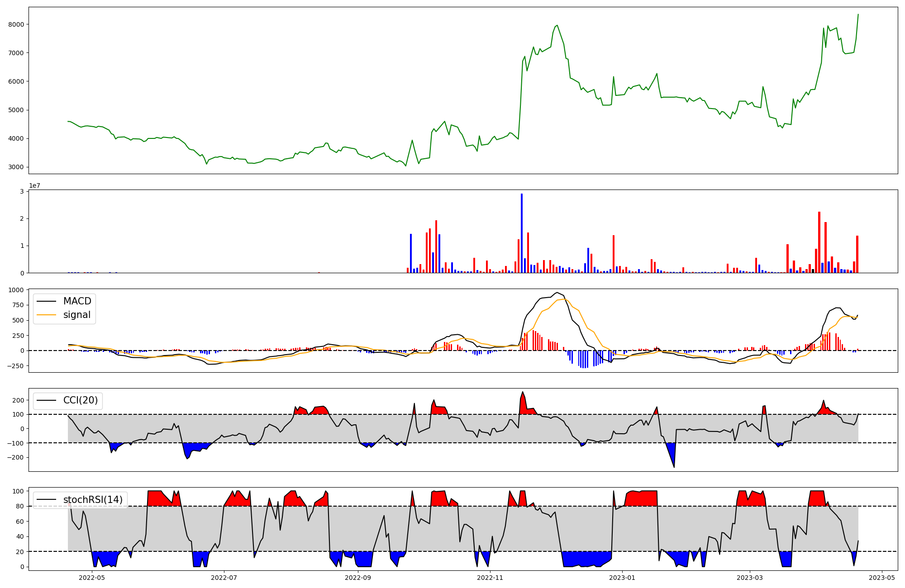Click the −250 tick on MACD axis
The image size is (905, 588).
(15, 366)
